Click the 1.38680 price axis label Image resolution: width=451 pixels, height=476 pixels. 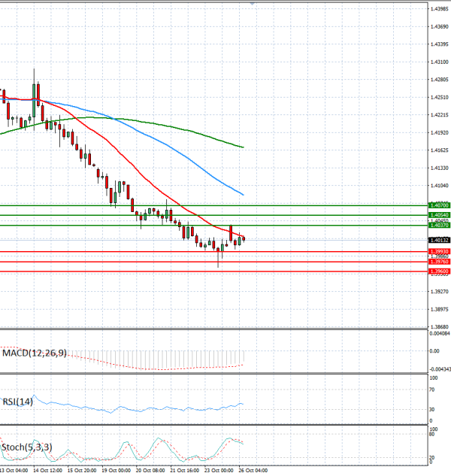pyautogui.click(x=439, y=327)
